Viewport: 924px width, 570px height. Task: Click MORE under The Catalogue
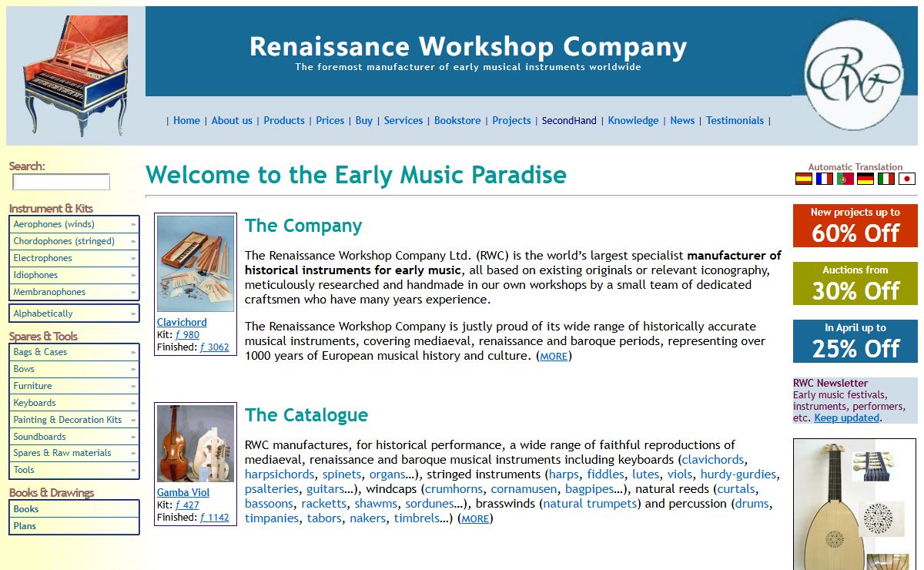[x=475, y=519]
